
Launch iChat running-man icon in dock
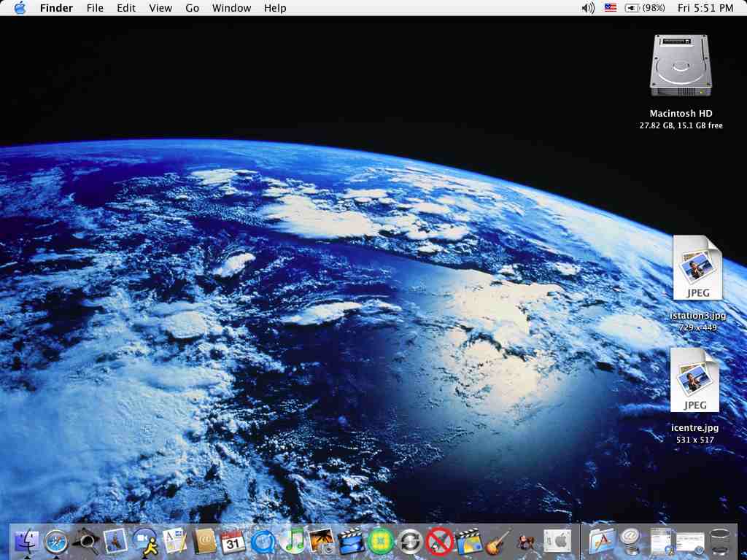[145, 542]
